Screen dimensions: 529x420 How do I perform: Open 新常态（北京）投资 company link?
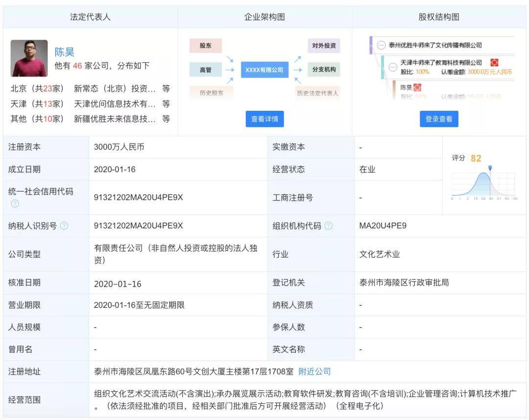[x=115, y=88]
